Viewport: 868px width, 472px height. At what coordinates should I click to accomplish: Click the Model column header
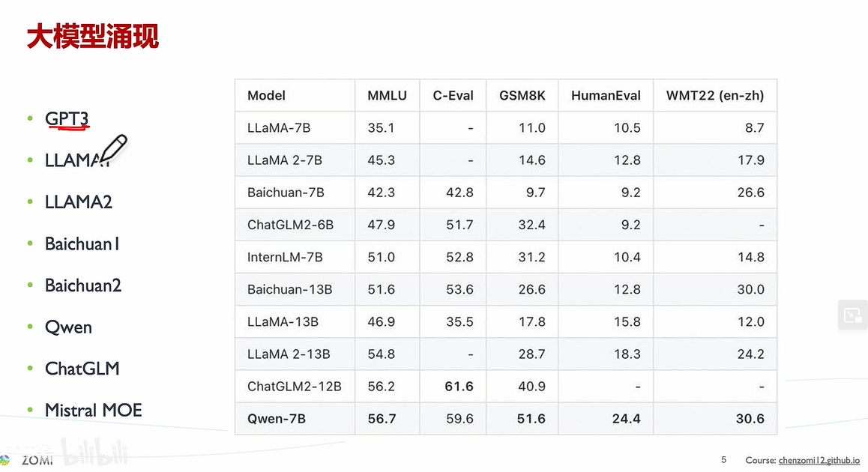tap(266, 95)
